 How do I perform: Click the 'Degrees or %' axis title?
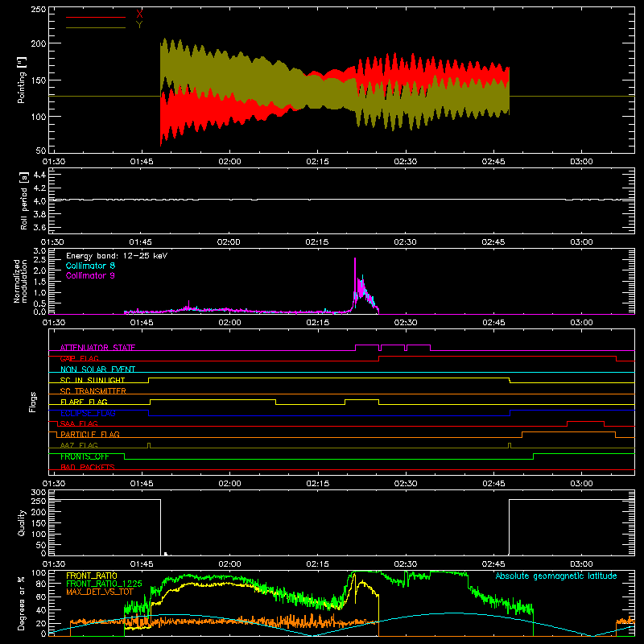click(x=21, y=603)
